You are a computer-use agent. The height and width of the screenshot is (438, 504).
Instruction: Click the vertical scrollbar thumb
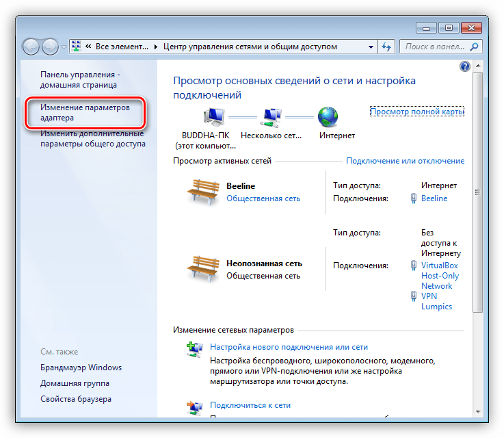coord(477,192)
